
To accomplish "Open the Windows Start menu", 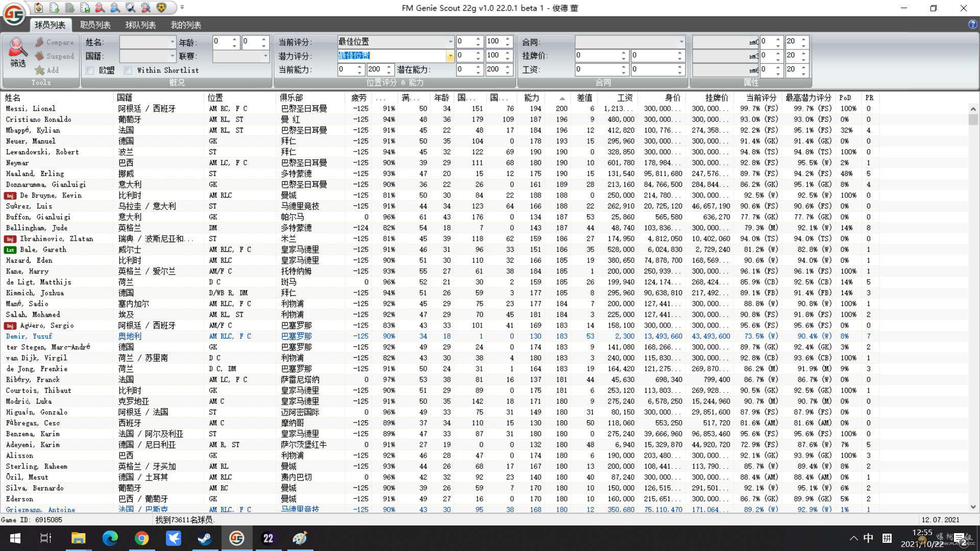I will click(x=15, y=538).
